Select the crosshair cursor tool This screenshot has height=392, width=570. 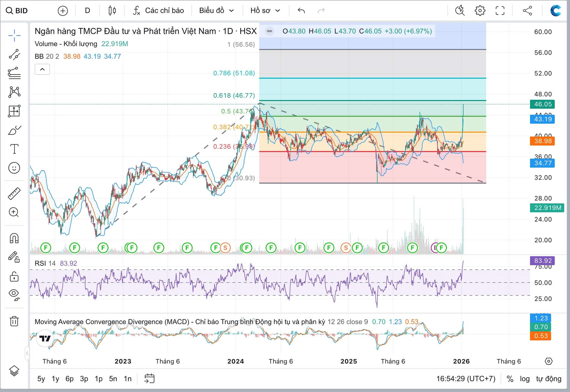point(14,36)
